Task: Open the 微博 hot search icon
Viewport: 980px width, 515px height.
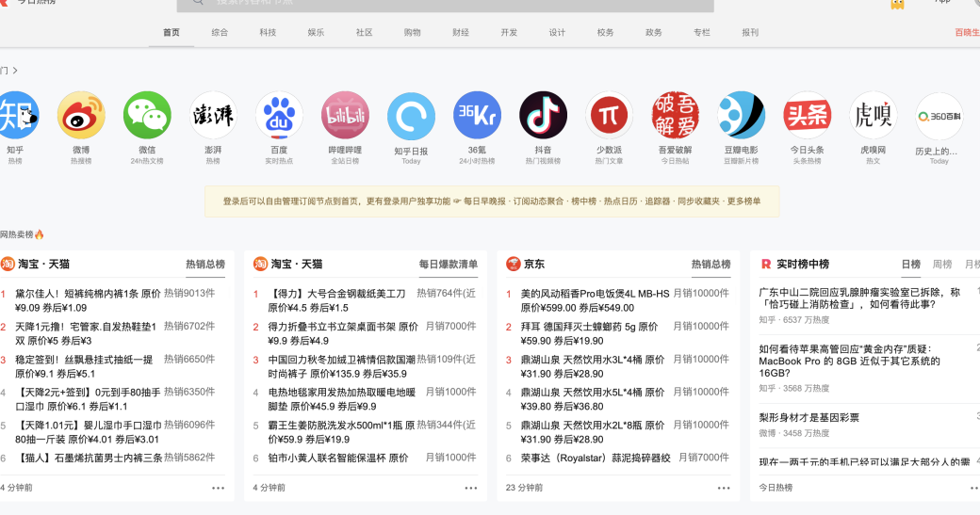Action: pos(81,116)
